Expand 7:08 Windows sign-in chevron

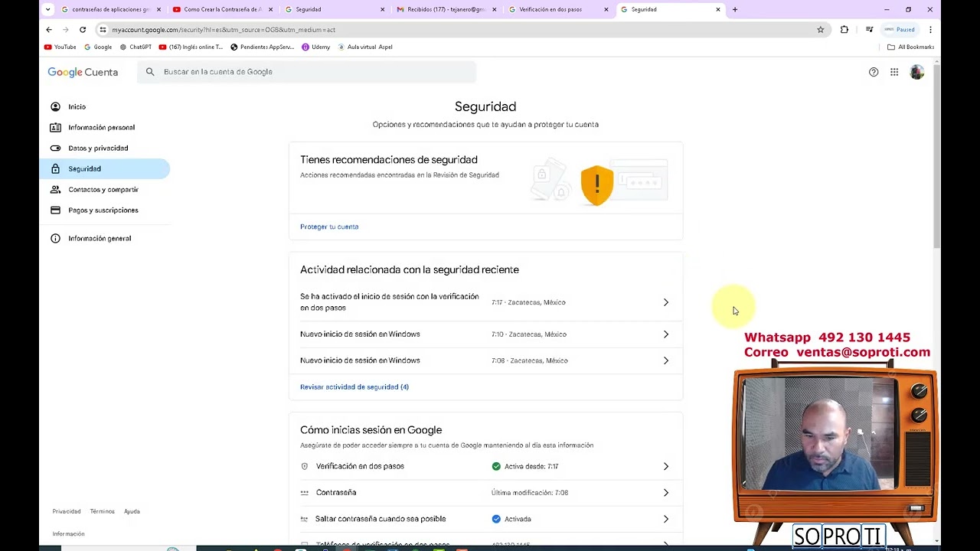click(x=665, y=360)
